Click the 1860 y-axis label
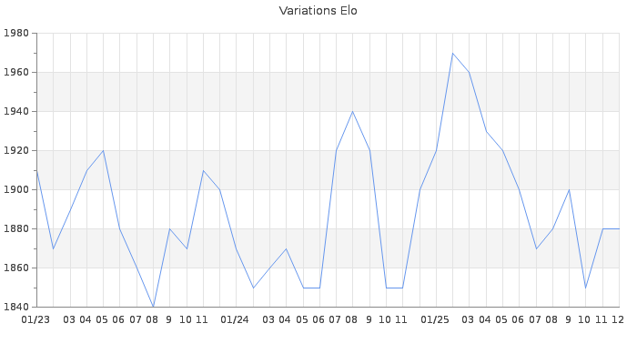This screenshot has height=364, width=637. coord(17,268)
